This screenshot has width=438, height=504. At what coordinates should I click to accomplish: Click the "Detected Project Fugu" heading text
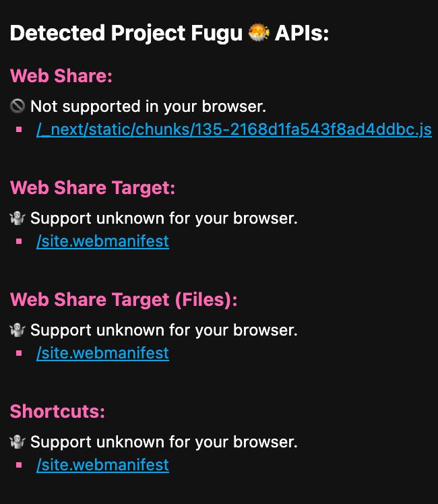click(x=126, y=33)
